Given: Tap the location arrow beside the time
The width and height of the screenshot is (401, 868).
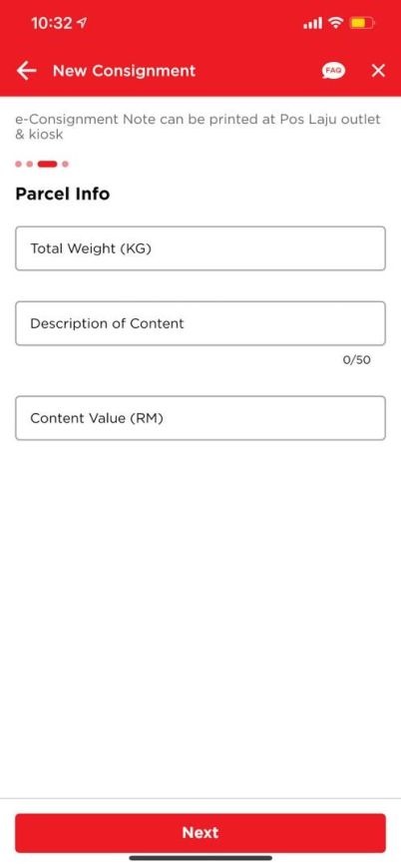Looking at the screenshot, I should [x=83, y=23].
